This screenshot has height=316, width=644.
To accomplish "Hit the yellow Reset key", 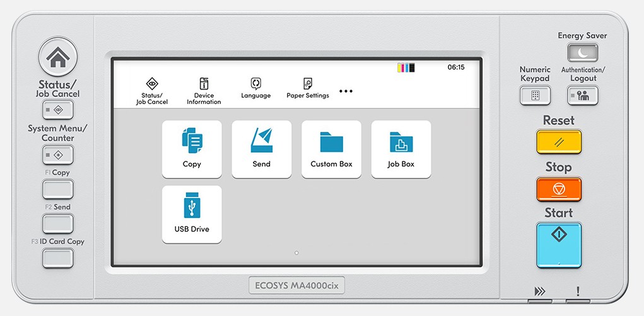I will pos(559,142).
